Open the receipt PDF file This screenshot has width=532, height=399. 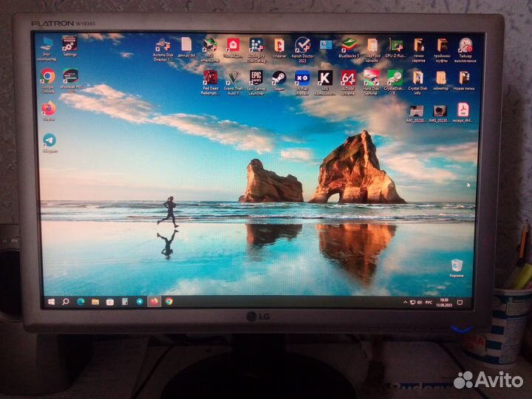click(x=463, y=109)
